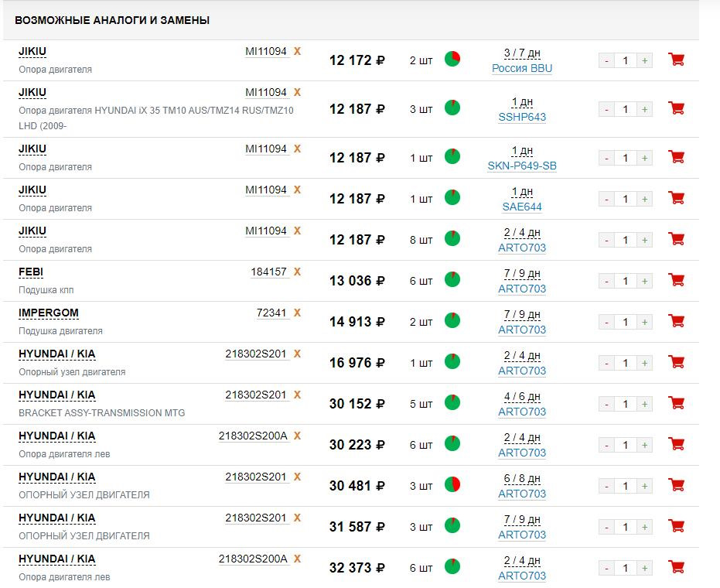Add the 31 587 ₽ part to cart
The image size is (720, 588).
pyautogui.click(x=677, y=525)
